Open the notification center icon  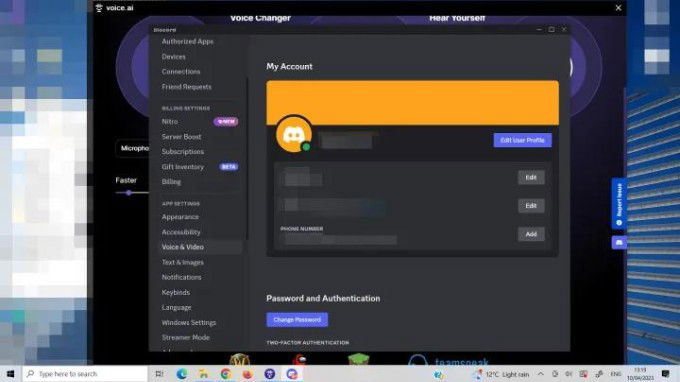665,374
